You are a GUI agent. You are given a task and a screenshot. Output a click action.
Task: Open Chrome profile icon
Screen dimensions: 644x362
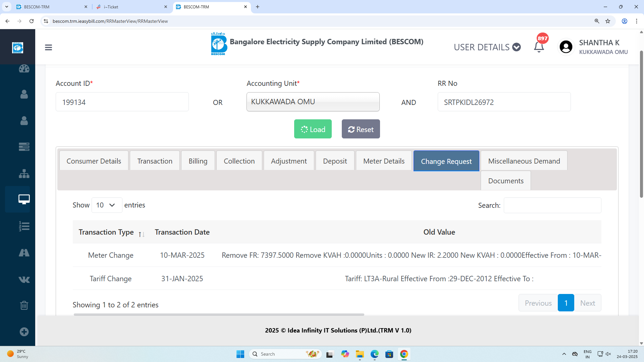(x=625, y=21)
